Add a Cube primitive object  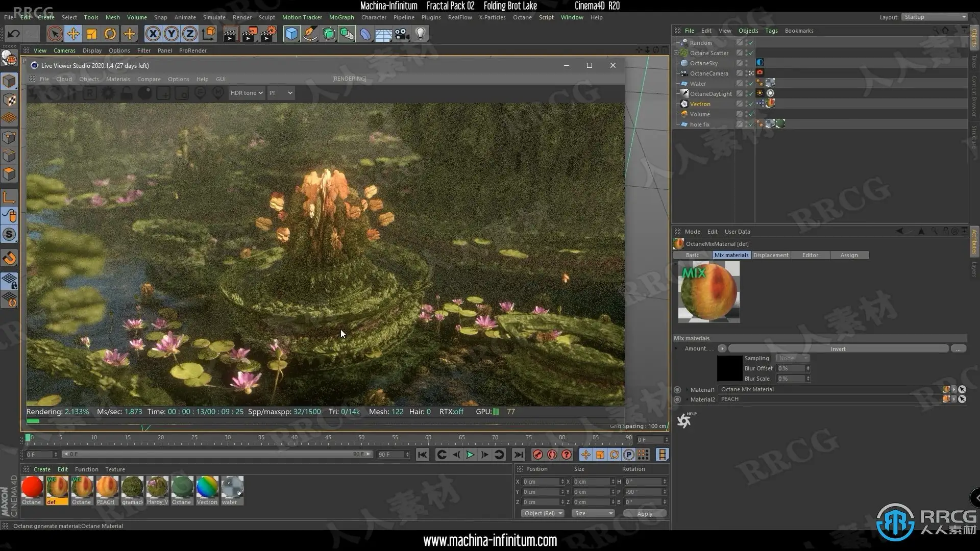coord(291,34)
